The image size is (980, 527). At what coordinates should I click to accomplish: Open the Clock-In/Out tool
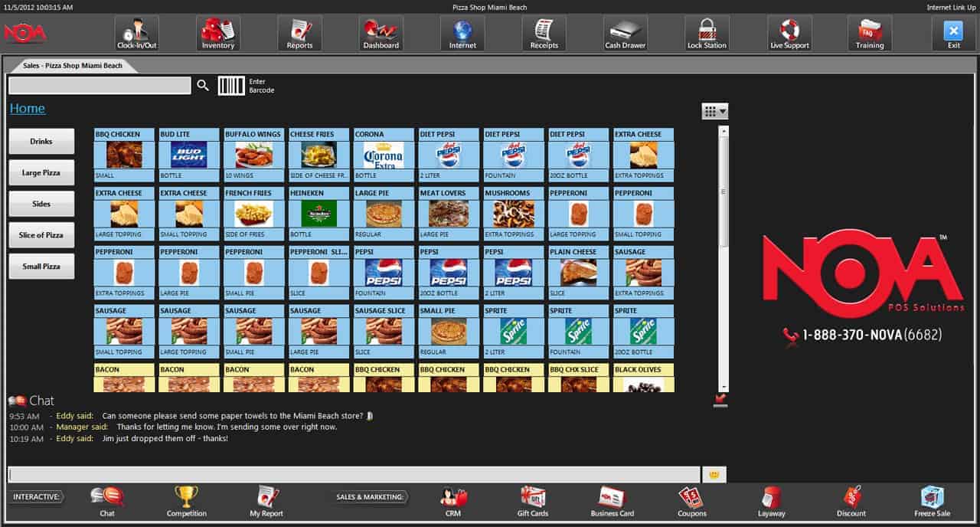(137, 33)
